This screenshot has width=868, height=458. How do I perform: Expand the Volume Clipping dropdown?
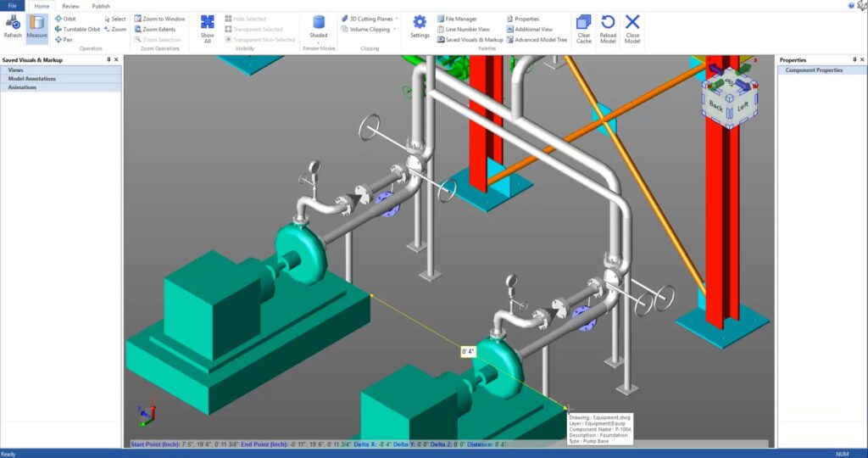370,29
